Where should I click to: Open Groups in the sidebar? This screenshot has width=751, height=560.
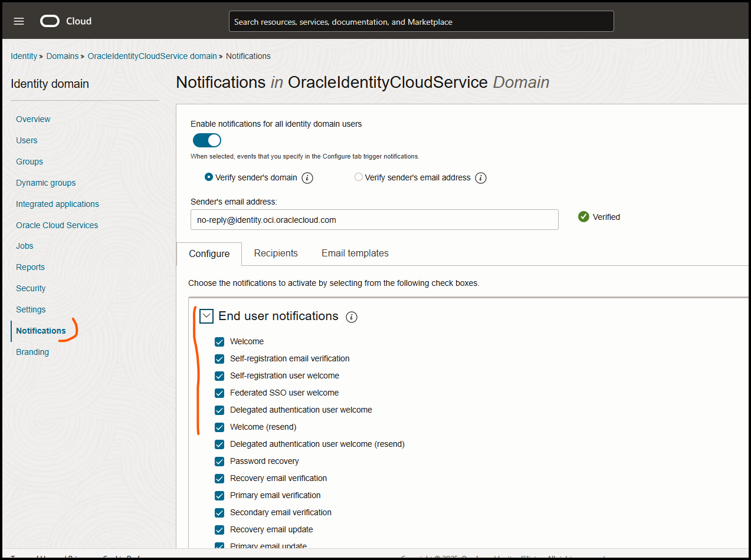click(29, 162)
